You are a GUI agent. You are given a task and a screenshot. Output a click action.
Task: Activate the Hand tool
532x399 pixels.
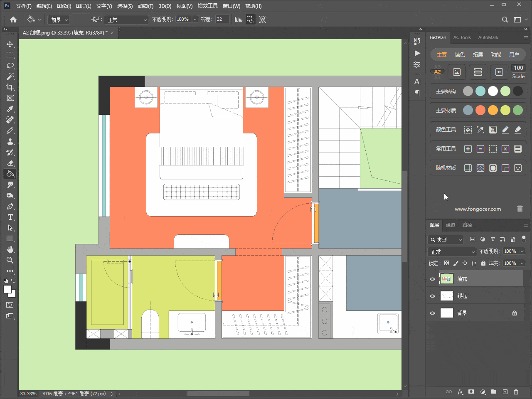point(10,249)
